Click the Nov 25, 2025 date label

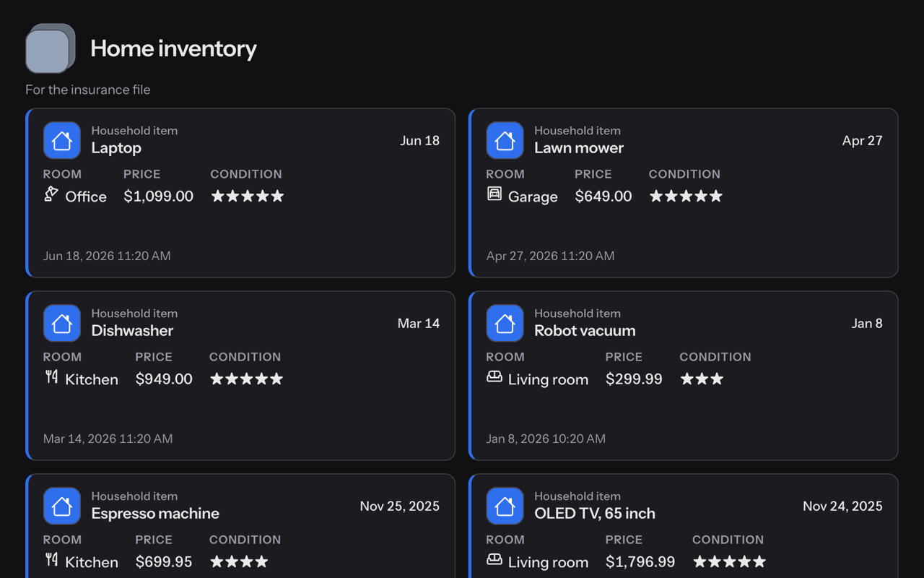point(400,506)
